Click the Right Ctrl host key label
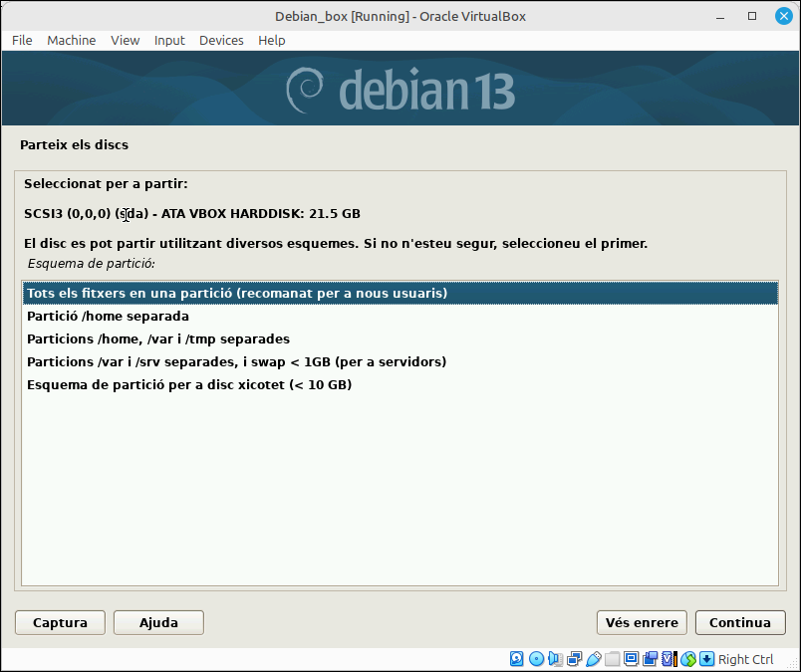The height and width of the screenshot is (672, 801). 745,659
